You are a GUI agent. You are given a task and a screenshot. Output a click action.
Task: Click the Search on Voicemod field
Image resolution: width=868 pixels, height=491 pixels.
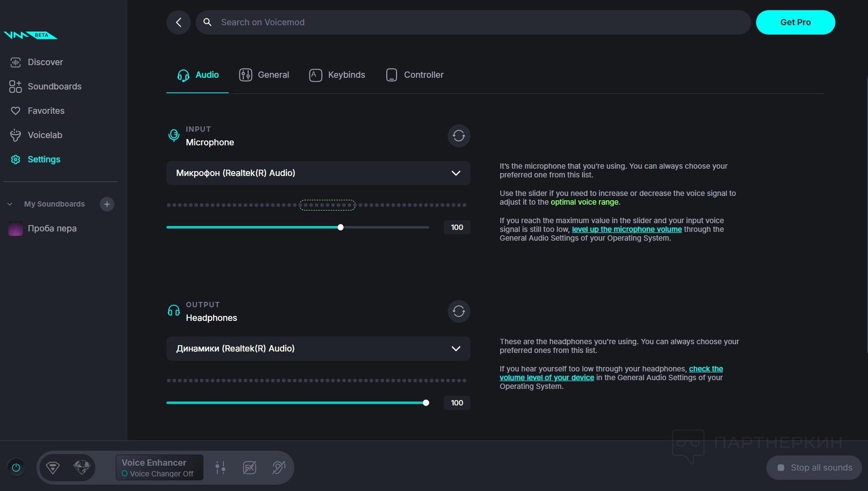tap(472, 22)
